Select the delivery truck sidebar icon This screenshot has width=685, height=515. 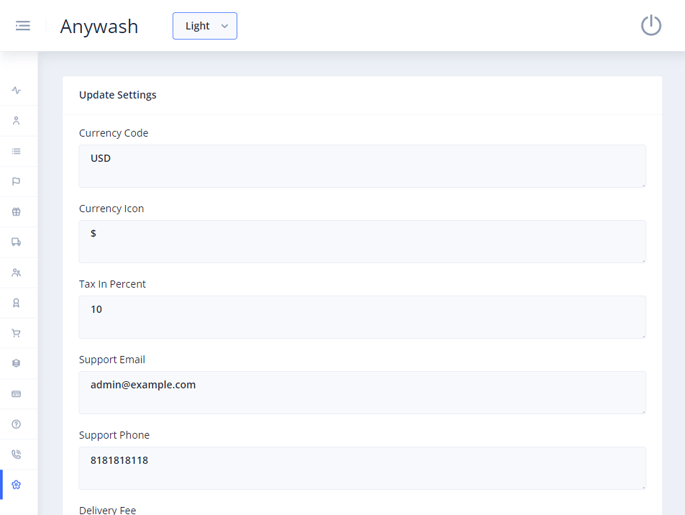16,242
